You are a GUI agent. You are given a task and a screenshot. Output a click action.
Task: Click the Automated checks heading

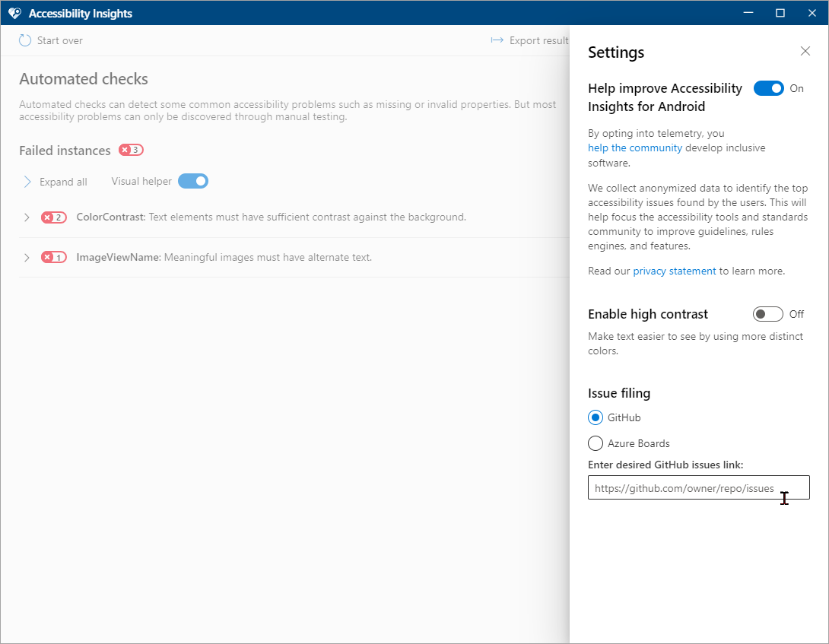[x=84, y=79]
